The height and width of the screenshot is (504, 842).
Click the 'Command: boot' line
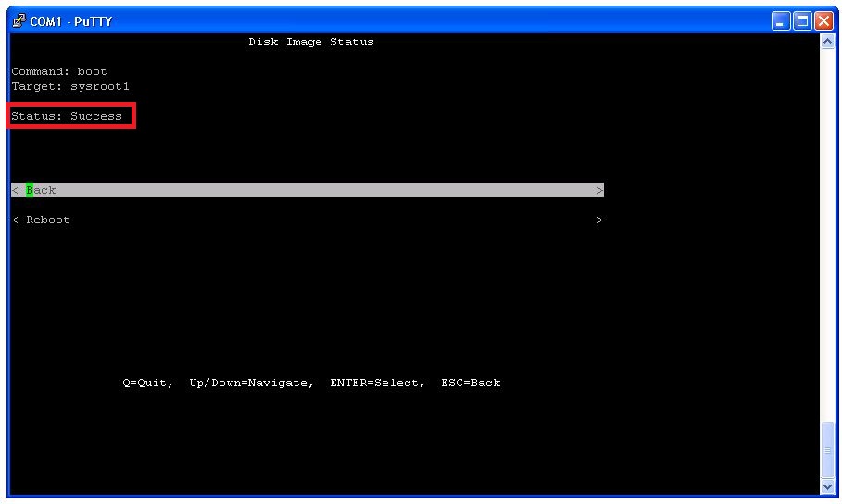(x=59, y=71)
